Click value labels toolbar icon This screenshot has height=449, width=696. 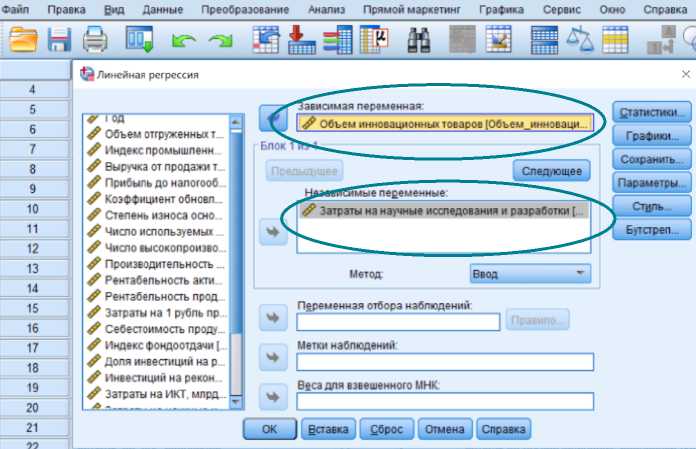[661, 40]
